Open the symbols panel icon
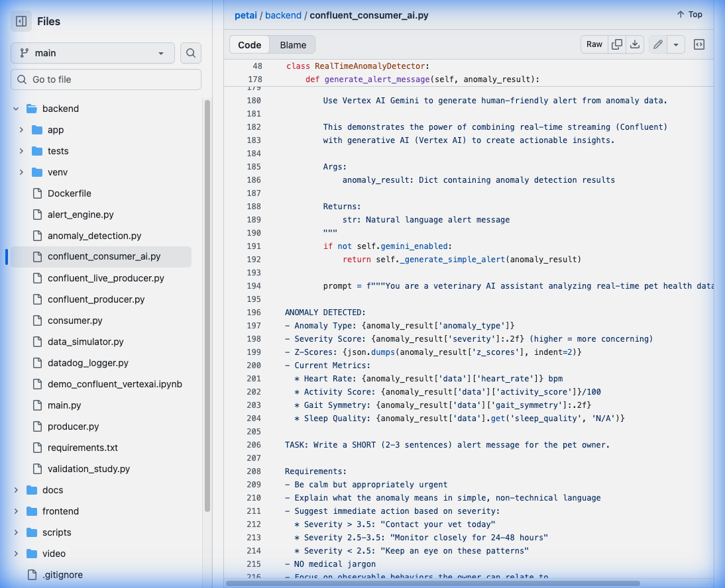Viewport: 725px width, 588px height. tap(699, 44)
